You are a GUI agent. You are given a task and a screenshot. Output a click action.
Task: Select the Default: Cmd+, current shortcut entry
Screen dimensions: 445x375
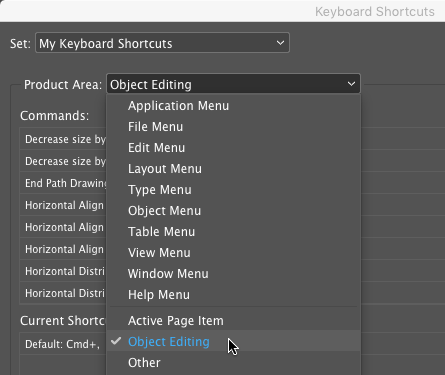[63, 344]
